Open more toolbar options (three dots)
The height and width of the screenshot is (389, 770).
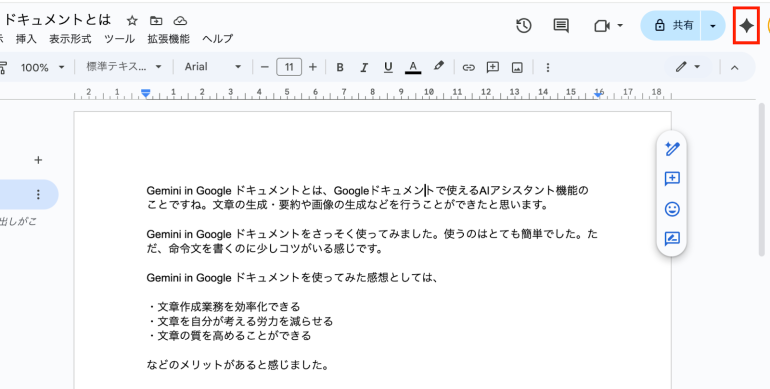point(548,67)
